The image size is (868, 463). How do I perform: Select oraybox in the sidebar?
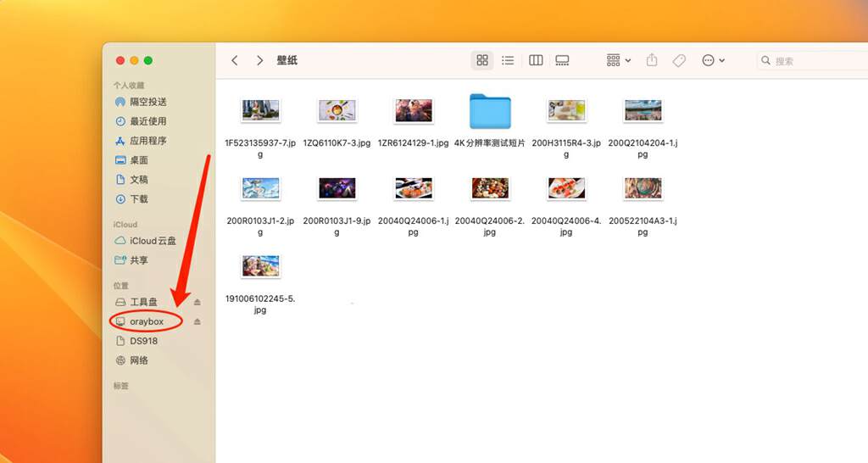coord(146,321)
